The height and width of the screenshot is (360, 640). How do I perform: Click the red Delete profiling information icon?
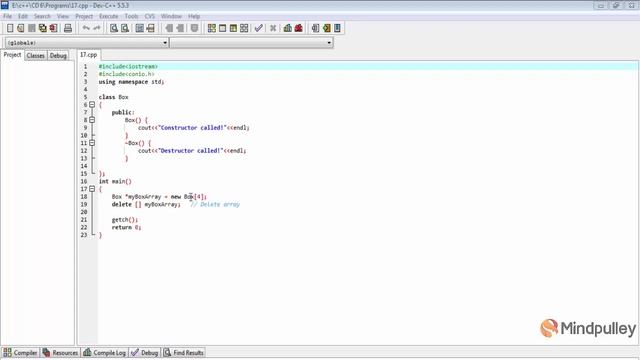[x=299, y=28]
